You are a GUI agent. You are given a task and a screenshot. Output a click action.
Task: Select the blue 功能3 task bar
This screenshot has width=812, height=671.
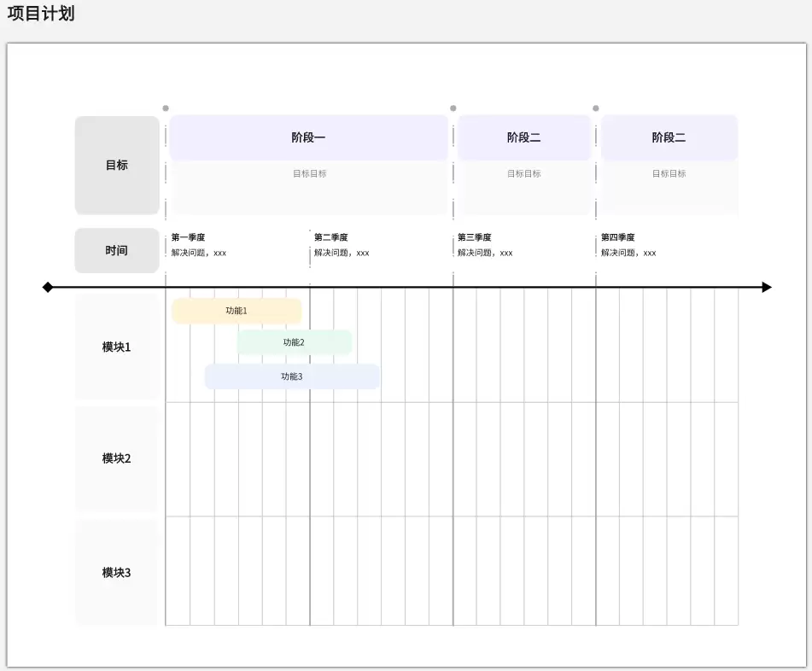click(292, 376)
